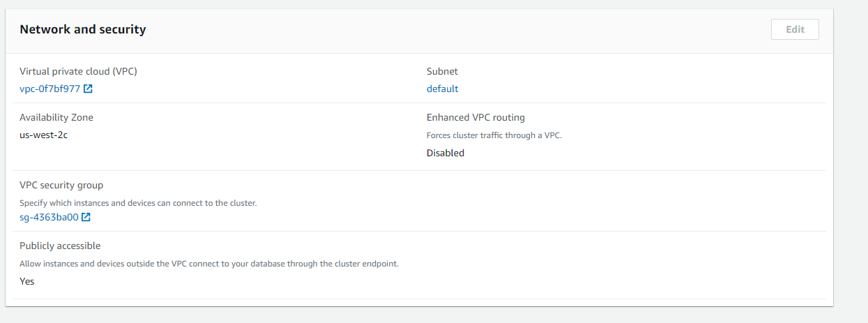The height and width of the screenshot is (323, 868).
Task: Open security group sg-4363ba00 link
Action: click(x=49, y=217)
